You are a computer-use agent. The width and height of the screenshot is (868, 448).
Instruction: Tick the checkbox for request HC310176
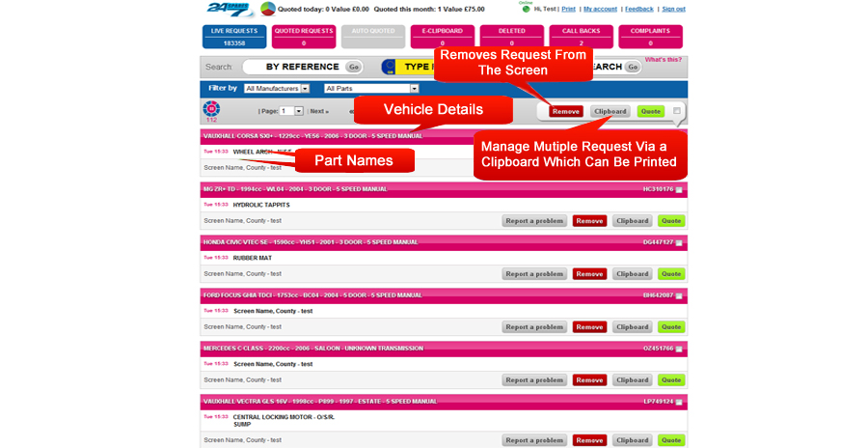click(679, 189)
